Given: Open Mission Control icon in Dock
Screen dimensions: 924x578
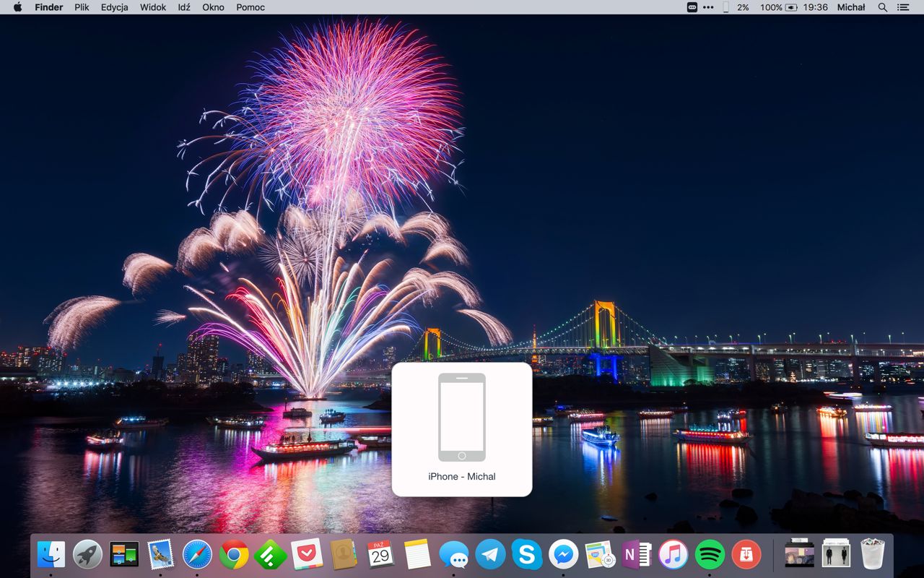Looking at the screenshot, I should pos(124,555).
